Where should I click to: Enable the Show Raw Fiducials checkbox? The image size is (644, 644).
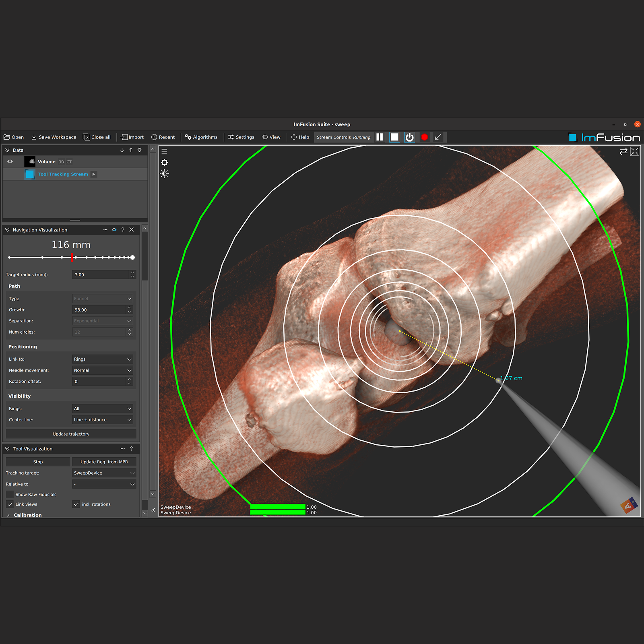click(10, 494)
